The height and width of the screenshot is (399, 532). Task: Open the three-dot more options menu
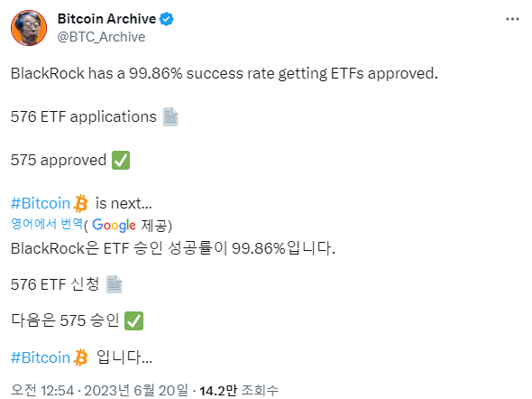(x=512, y=19)
